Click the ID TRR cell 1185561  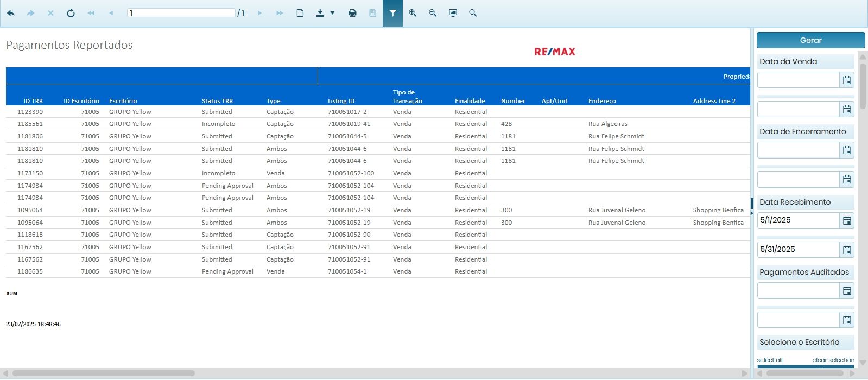pyautogui.click(x=30, y=124)
